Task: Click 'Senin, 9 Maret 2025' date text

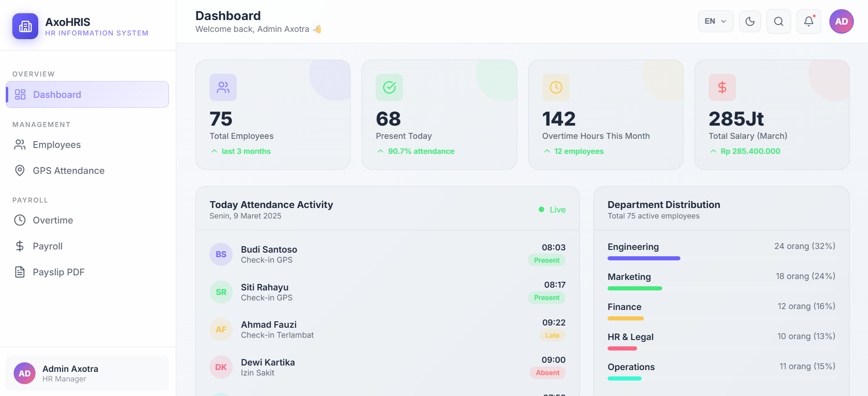Action: point(245,216)
